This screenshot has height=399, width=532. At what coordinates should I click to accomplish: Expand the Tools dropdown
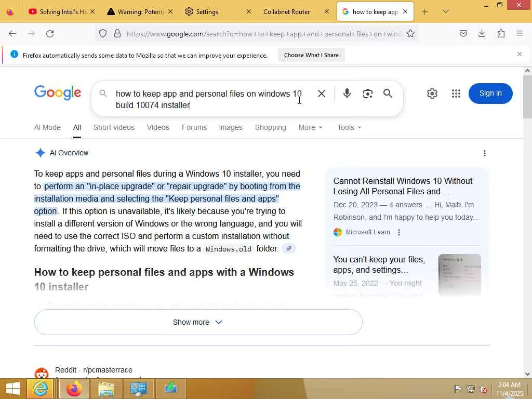pos(349,128)
